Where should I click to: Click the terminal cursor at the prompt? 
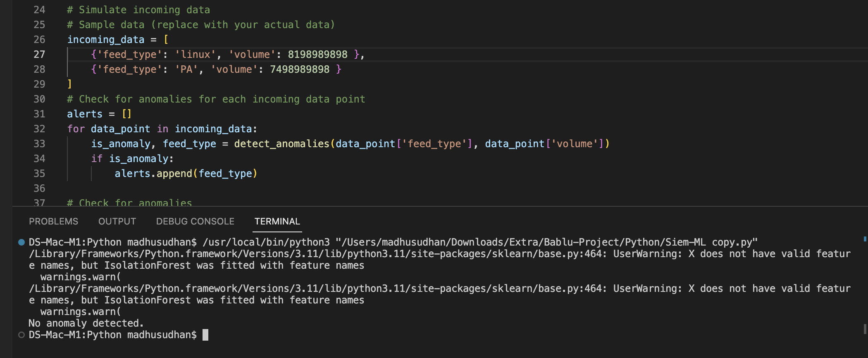click(x=205, y=335)
